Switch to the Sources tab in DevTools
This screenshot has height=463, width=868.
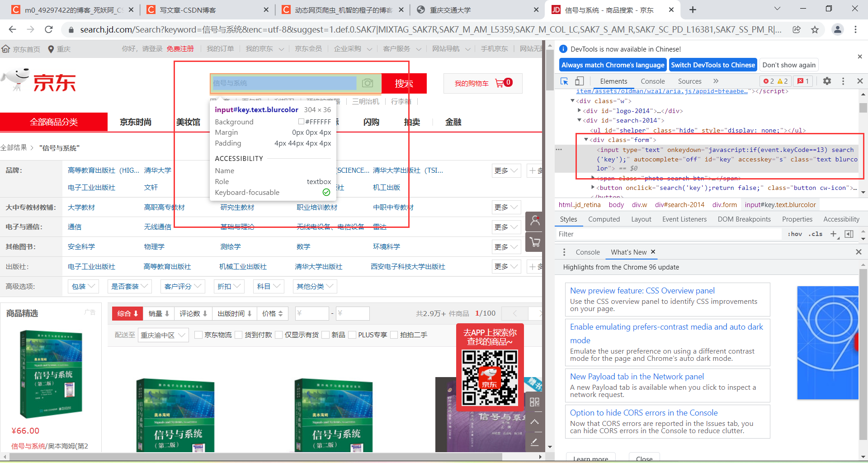pyautogui.click(x=689, y=81)
